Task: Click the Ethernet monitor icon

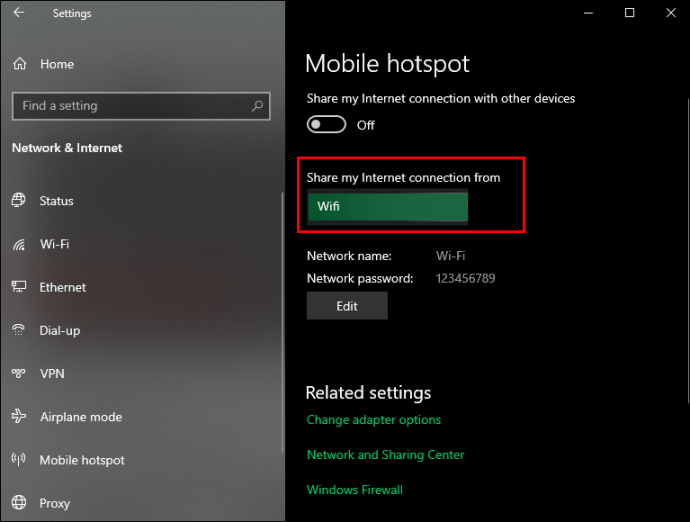Action: (x=18, y=287)
